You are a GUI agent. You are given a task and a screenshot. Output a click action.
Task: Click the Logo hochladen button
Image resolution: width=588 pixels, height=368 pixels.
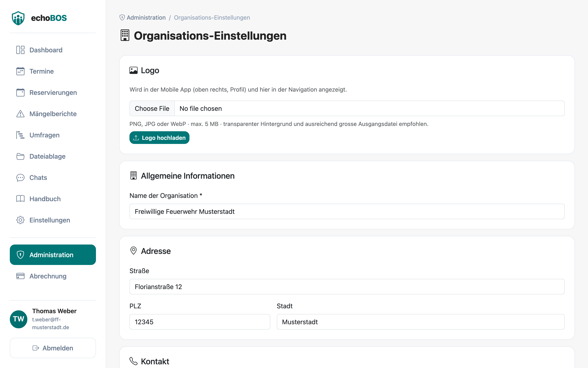[x=159, y=138]
